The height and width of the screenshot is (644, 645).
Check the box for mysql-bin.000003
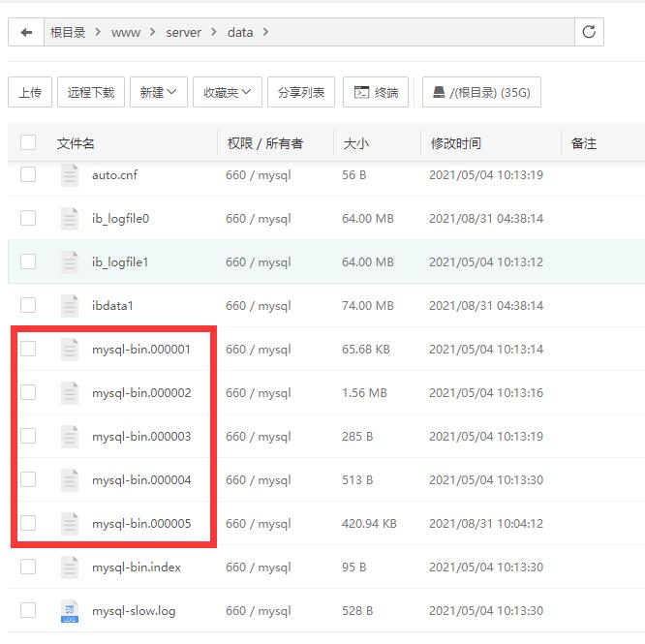coord(28,436)
